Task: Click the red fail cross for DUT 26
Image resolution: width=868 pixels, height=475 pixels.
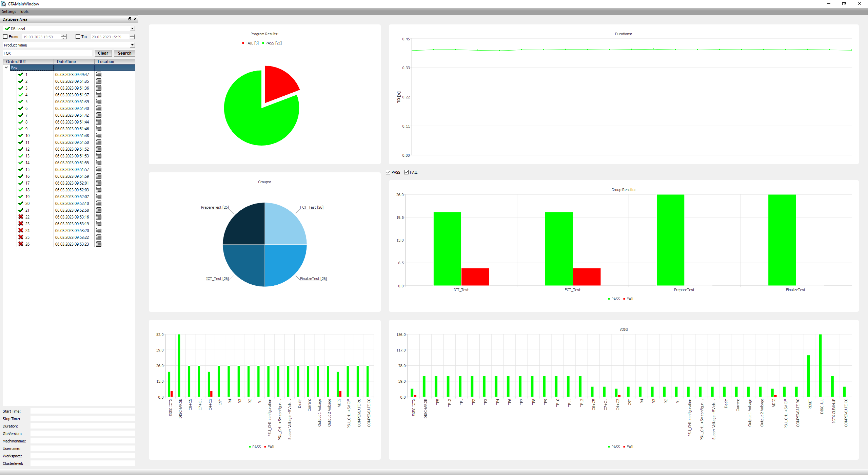Action: pos(21,244)
